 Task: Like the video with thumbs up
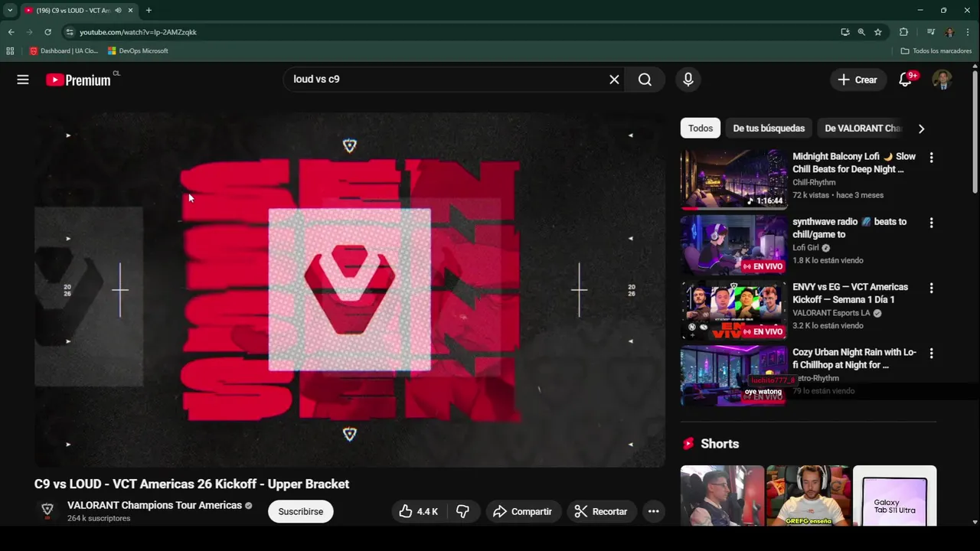(x=418, y=511)
